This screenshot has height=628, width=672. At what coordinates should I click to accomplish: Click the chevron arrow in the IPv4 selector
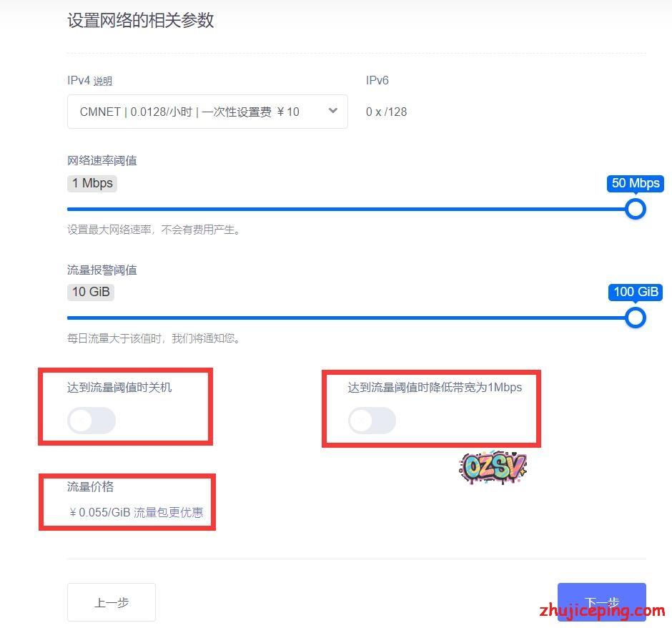tap(332, 111)
